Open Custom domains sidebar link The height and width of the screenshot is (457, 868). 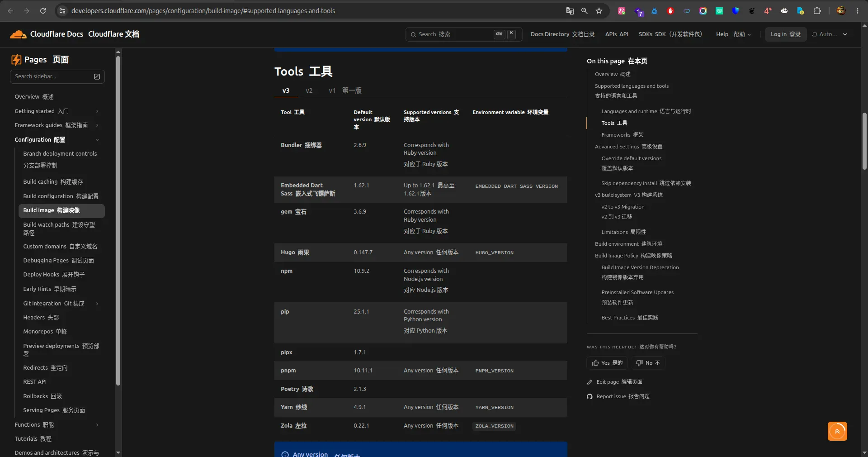pyautogui.click(x=60, y=247)
